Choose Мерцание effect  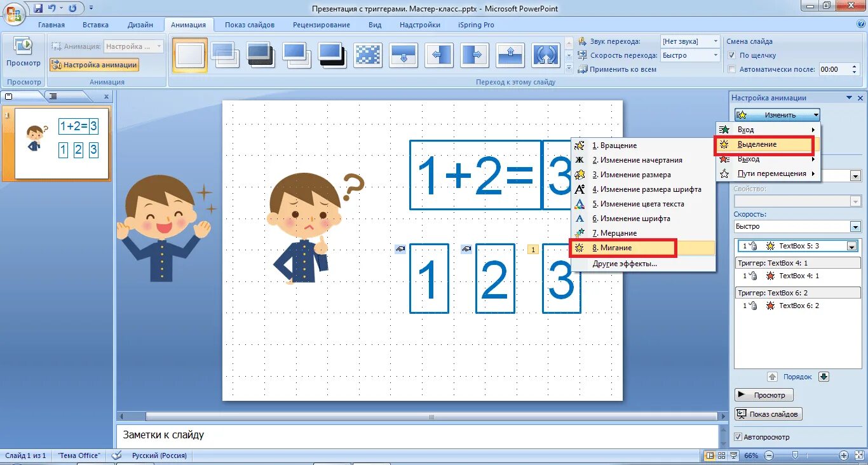click(643, 233)
